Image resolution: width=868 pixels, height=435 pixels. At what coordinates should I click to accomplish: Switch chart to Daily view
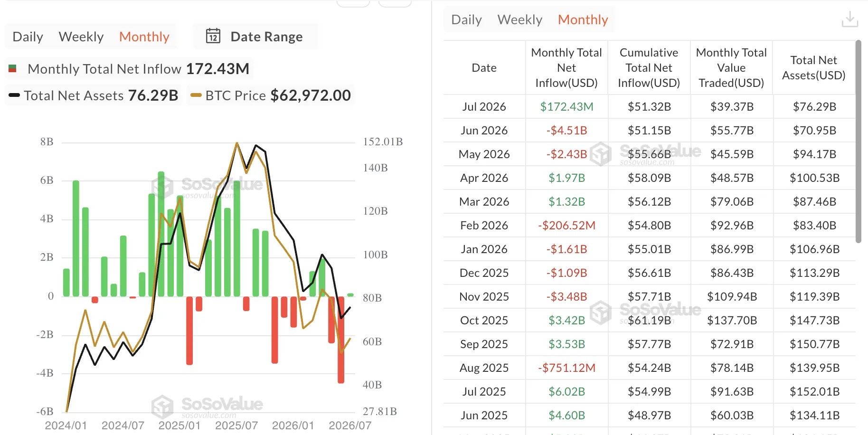[28, 37]
